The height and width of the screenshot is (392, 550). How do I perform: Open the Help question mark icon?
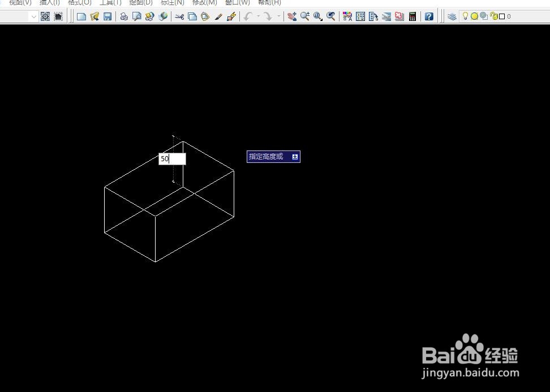pos(429,16)
